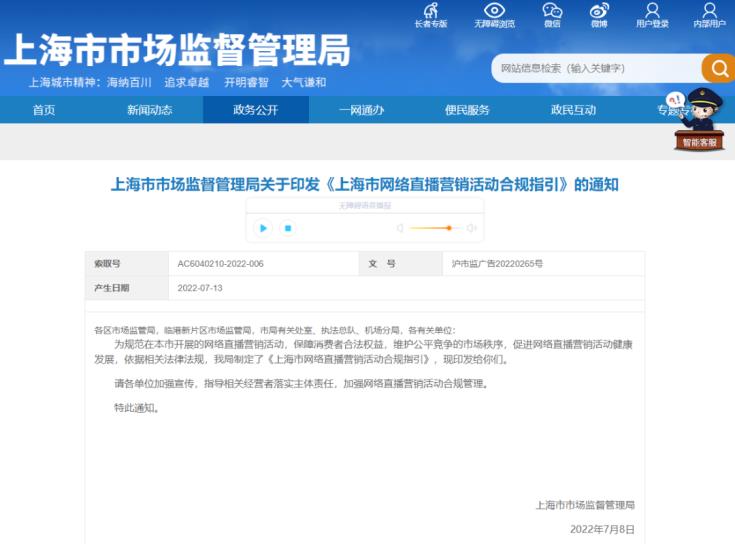Click the 无障碍浏览 eye icon

(494, 11)
